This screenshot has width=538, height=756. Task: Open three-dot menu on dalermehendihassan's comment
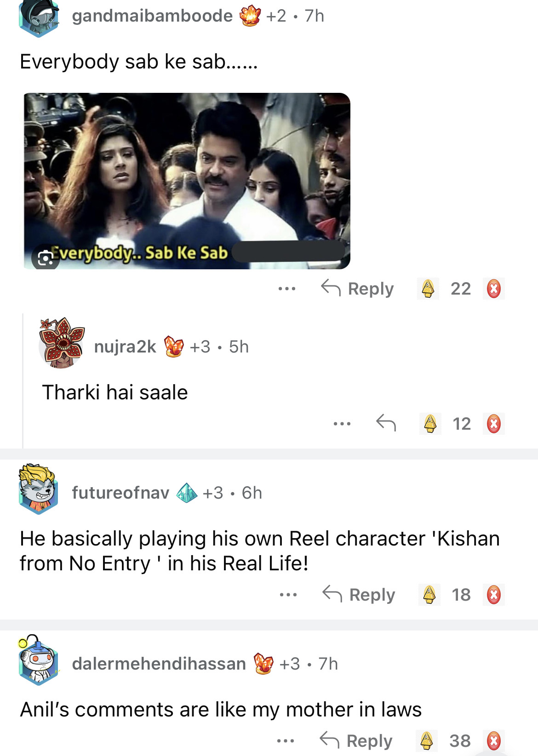pyautogui.click(x=286, y=741)
